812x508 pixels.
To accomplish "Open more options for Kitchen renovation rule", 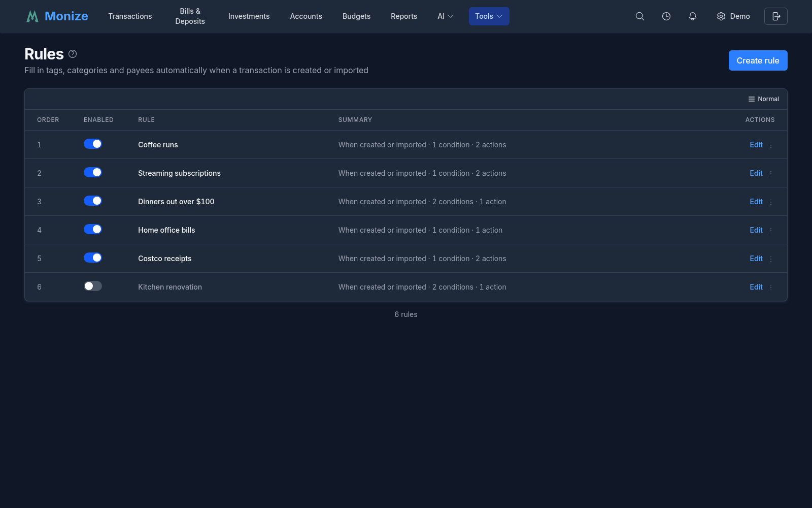I will pyautogui.click(x=771, y=287).
